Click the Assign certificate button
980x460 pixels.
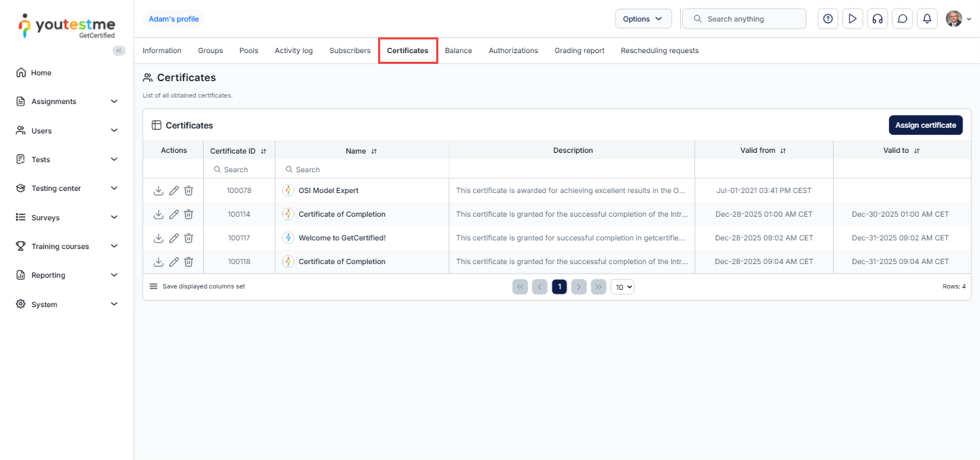[x=925, y=126]
